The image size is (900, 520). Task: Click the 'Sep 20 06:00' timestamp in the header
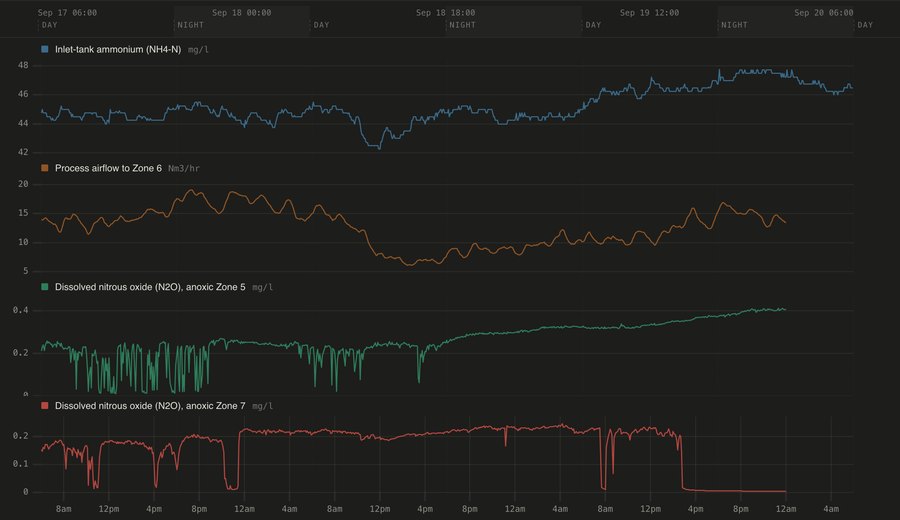824,13
